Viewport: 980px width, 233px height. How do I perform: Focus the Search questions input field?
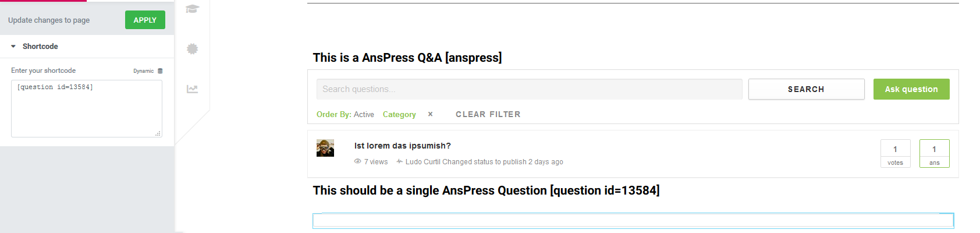(530, 89)
